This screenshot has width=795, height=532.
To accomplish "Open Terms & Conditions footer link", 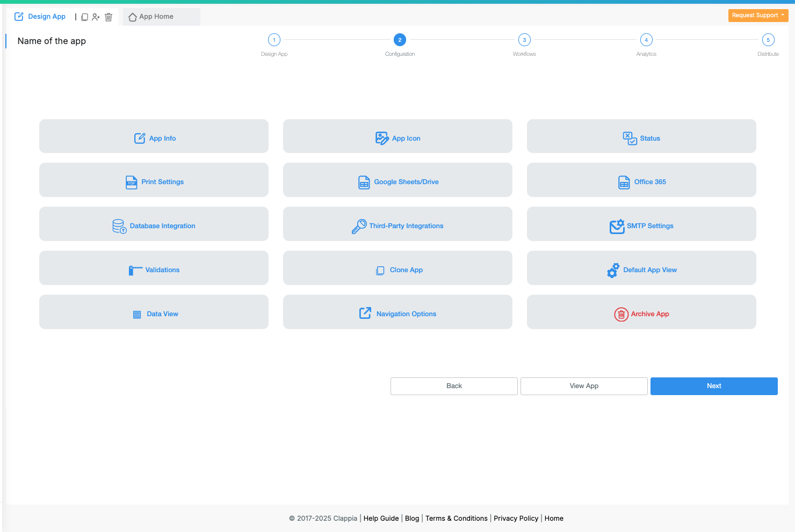I will click(457, 519).
